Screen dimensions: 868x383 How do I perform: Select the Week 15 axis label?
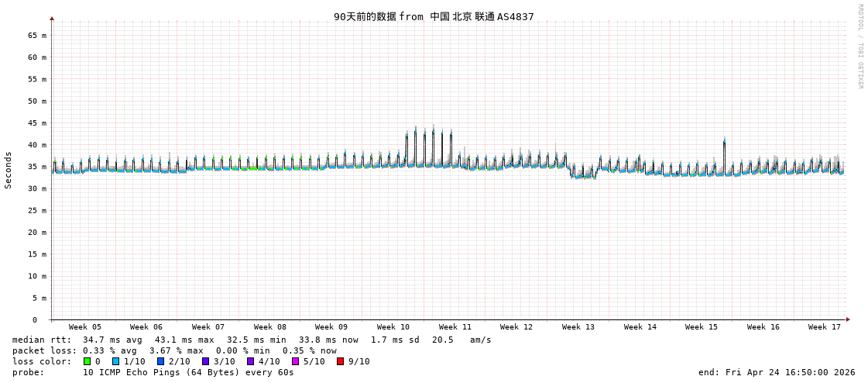(x=702, y=327)
